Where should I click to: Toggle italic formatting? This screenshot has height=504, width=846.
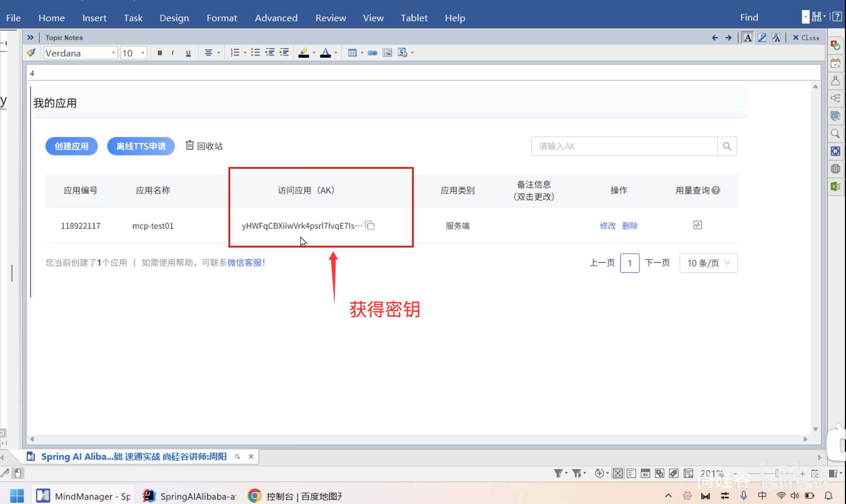(x=173, y=53)
